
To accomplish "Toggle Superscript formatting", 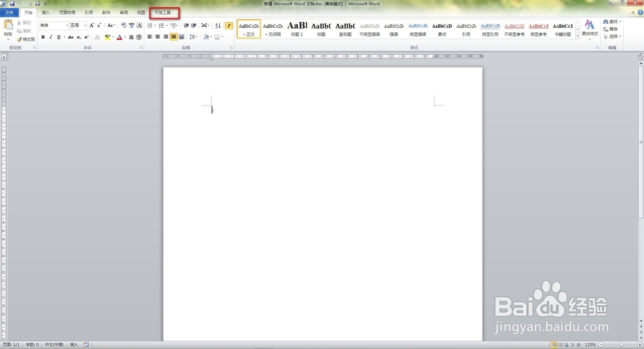I will 86,37.
